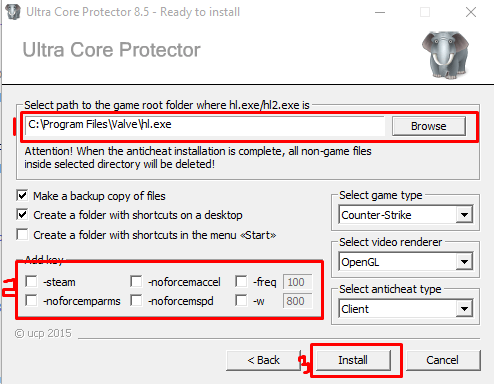
Task: Click the large elephant logo image
Action: click(446, 55)
